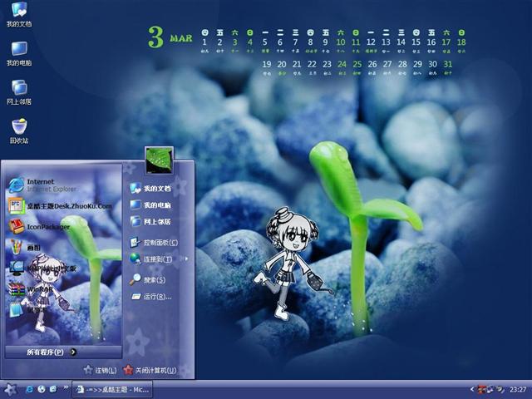532x399 pixels.
Task: Click the globe icon in quick launch
Action: tap(42, 389)
